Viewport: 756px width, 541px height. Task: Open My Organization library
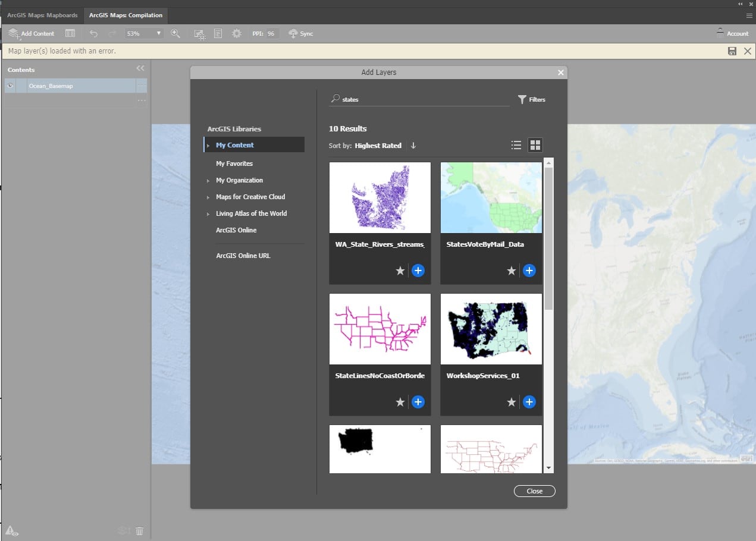tap(239, 180)
